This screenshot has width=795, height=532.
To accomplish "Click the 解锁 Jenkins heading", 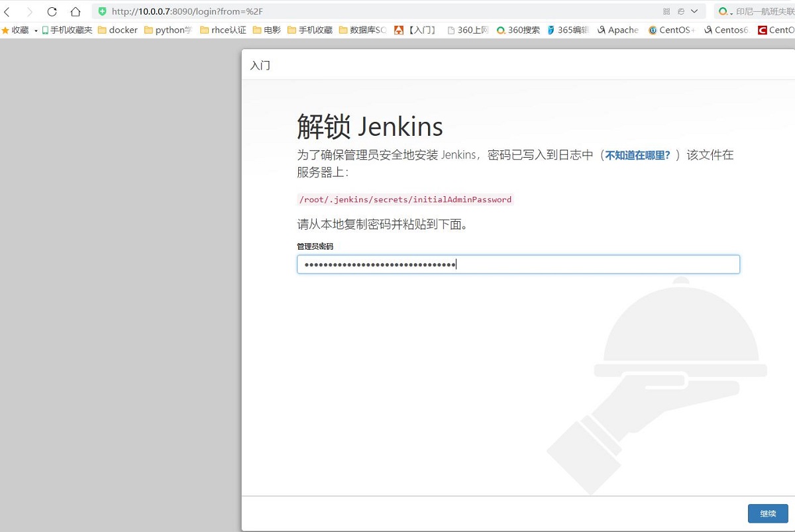I will tap(370, 127).
